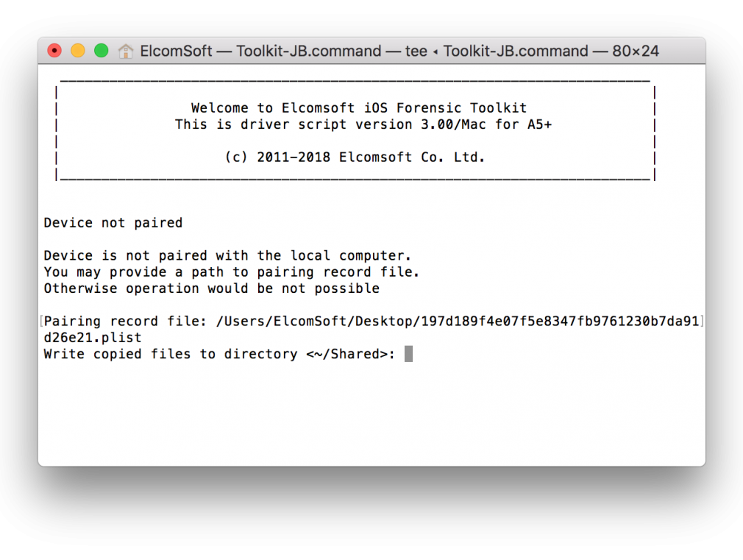Click the "Welcome to Elcomsoft iOS Forensic Toolkit" heading
The width and height of the screenshot is (743, 560).
click(x=359, y=108)
